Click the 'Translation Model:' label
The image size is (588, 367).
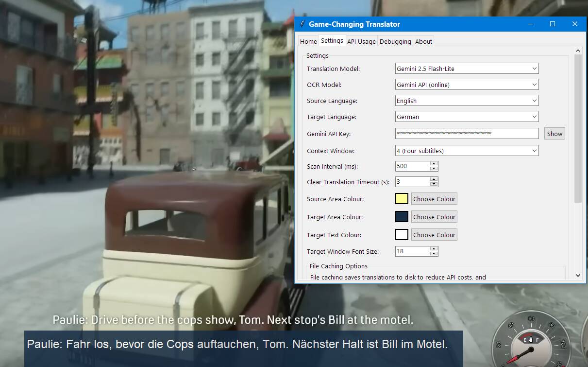(x=333, y=69)
